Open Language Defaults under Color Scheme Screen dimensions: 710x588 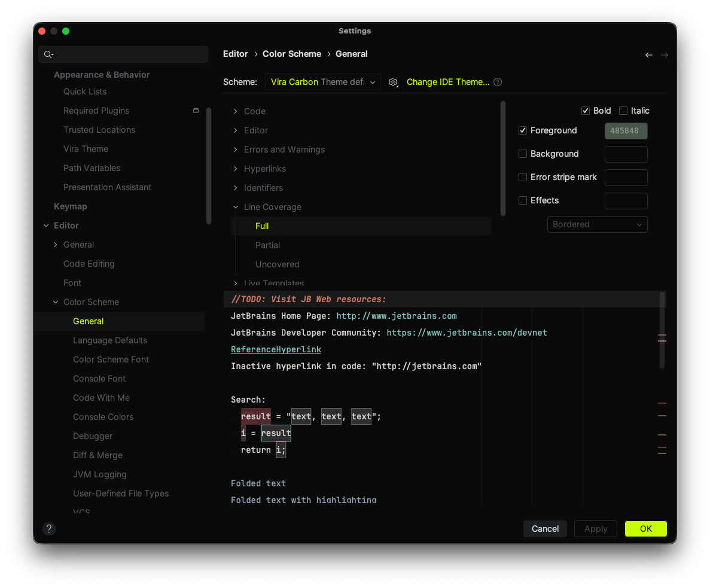[110, 340]
